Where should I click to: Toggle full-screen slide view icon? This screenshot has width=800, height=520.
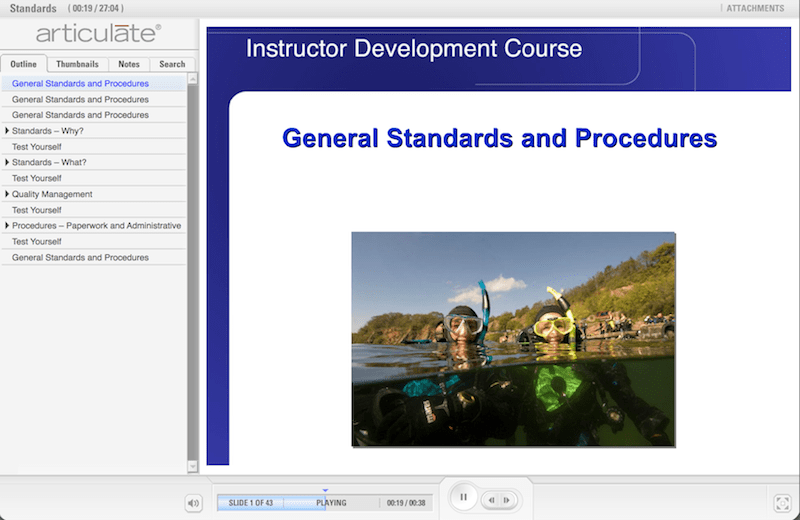click(x=783, y=503)
